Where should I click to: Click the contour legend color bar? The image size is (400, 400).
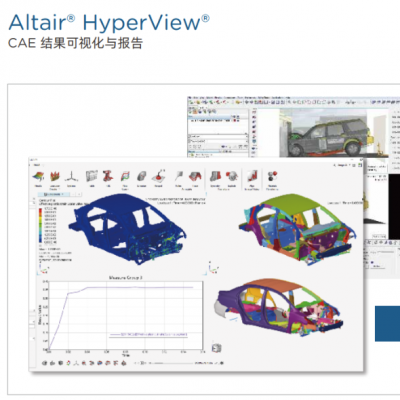[x=41, y=226]
